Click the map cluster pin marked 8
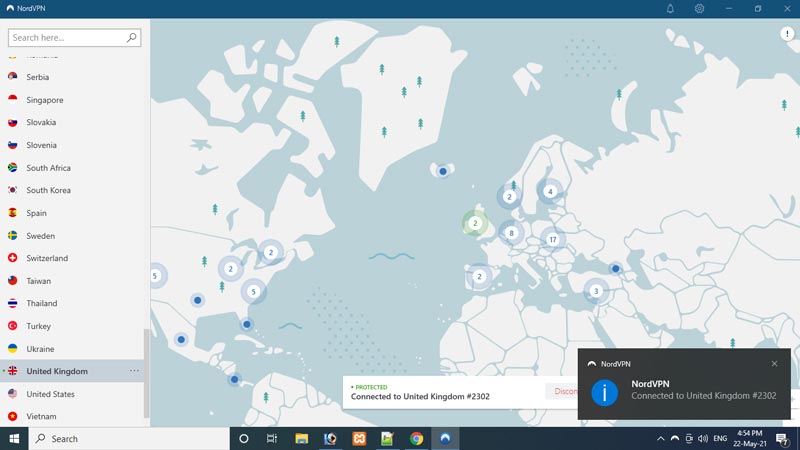The image size is (800, 450). (x=511, y=233)
